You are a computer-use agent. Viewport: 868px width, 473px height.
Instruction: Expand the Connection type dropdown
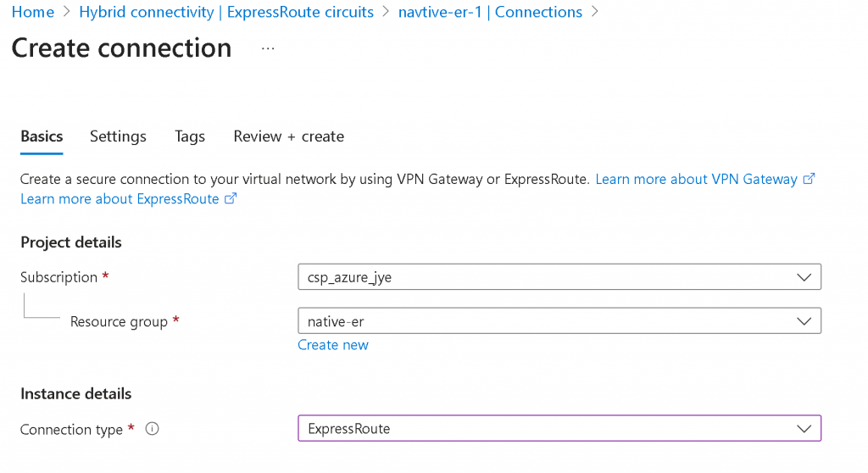(x=559, y=429)
